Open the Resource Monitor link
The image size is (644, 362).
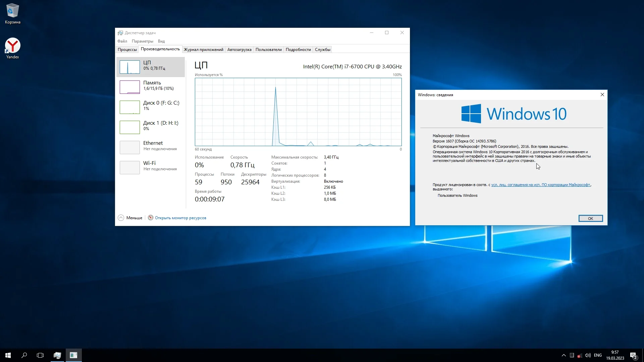[x=180, y=218]
